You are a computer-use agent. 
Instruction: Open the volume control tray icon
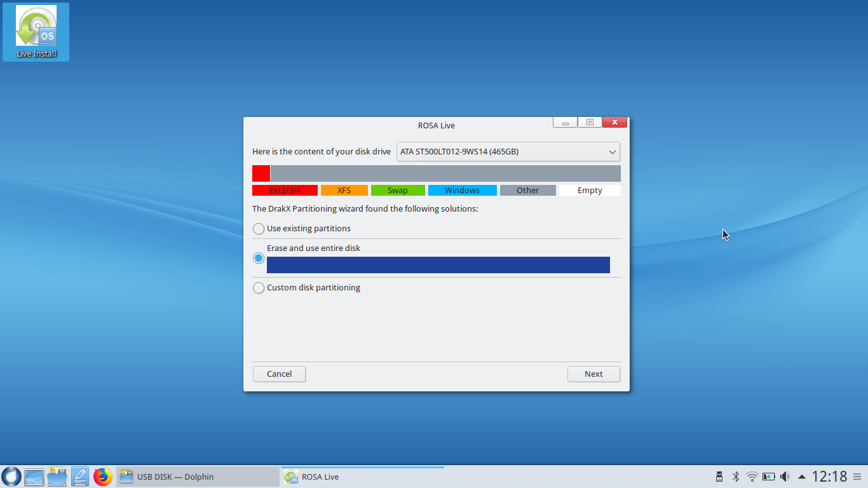click(x=785, y=477)
